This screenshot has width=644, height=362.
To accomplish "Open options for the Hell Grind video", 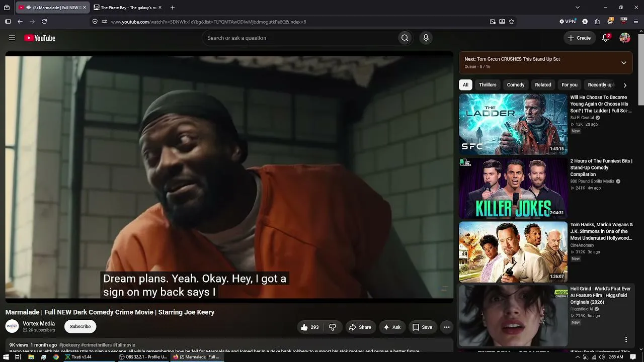I will [x=626, y=340].
